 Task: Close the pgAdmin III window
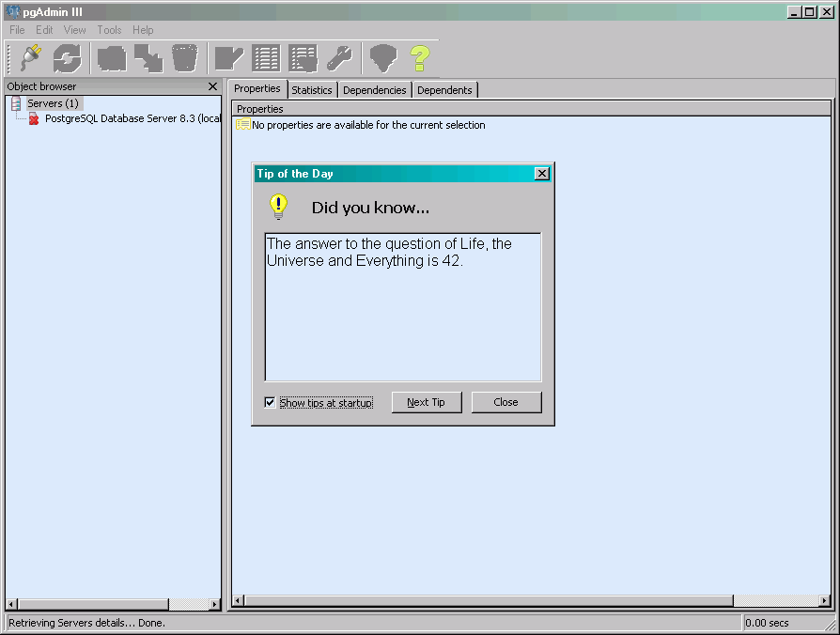point(827,12)
